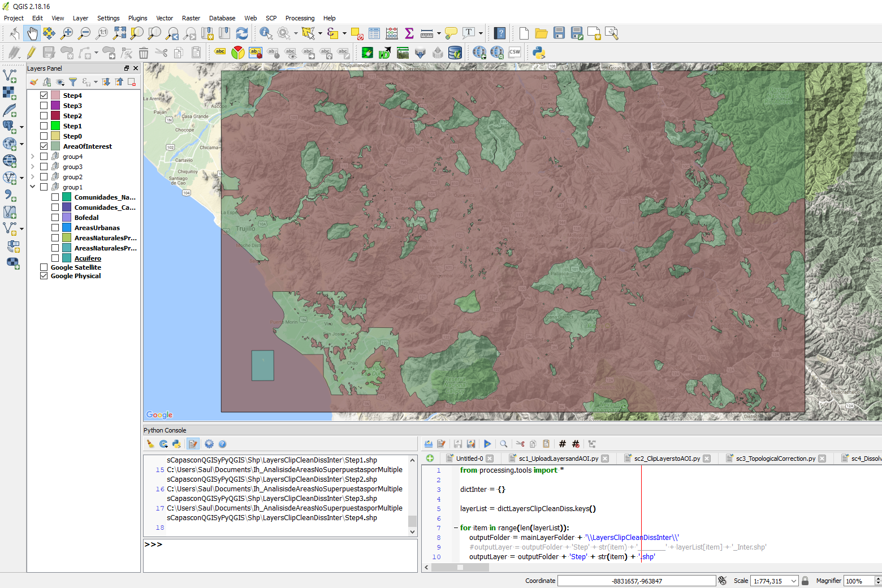The image size is (882, 588).
Task: Collapse the for-loop code fold marker
Action: coord(456,528)
